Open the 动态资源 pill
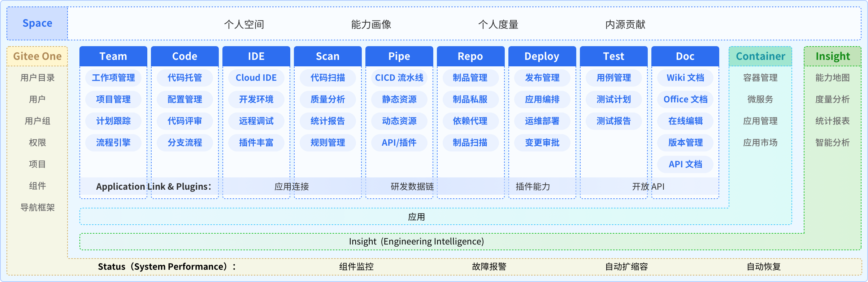Viewport: 868px width, 282px height. (x=399, y=121)
